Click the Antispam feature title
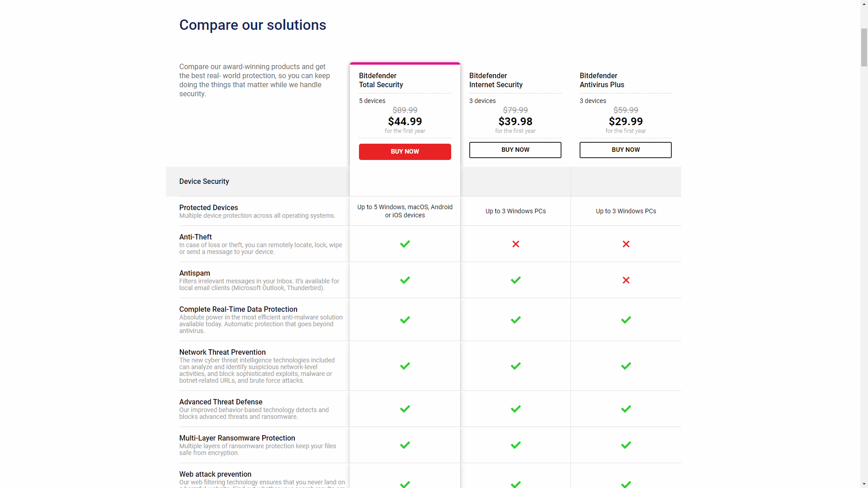This screenshot has width=868, height=488. [x=194, y=273]
